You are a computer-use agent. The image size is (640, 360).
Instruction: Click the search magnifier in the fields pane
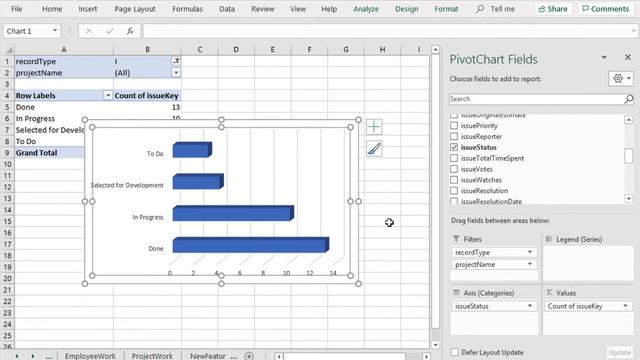point(629,99)
